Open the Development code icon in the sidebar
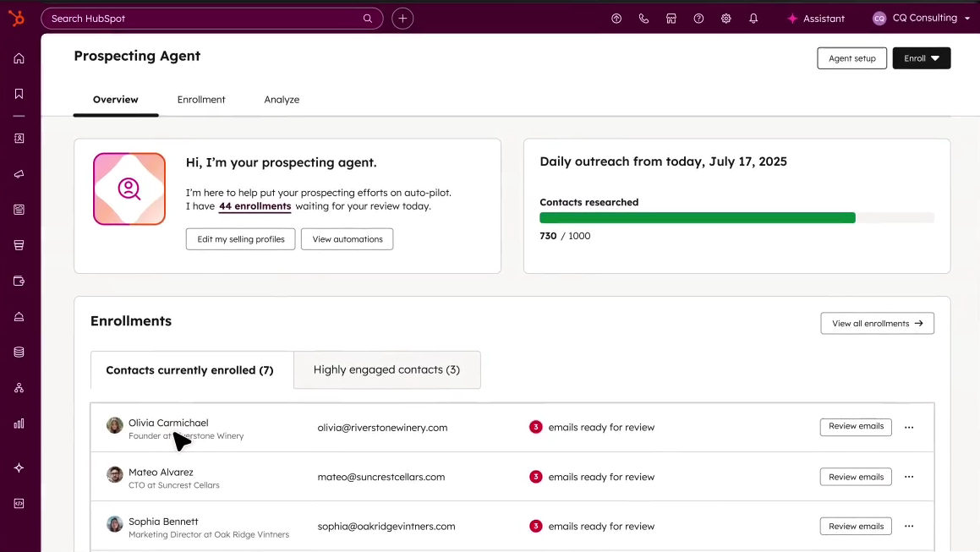The width and height of the screenshot is (980, 552). pyautogui.click(x=19, y=503)
